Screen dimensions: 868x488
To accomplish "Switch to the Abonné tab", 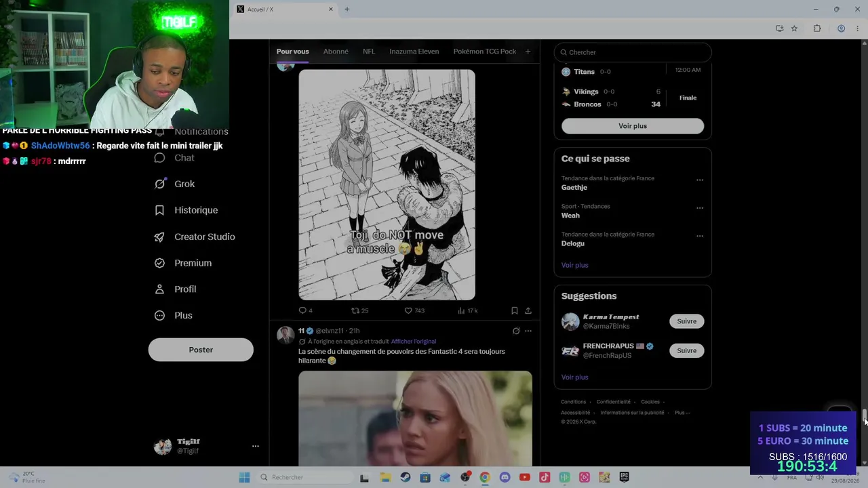I will 336,52.
